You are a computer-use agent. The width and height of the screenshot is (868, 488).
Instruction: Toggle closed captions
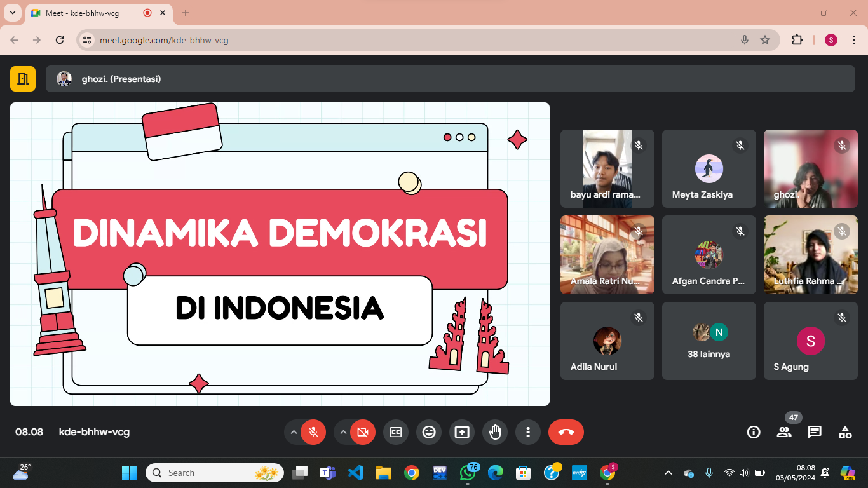[x=396, y=432]
